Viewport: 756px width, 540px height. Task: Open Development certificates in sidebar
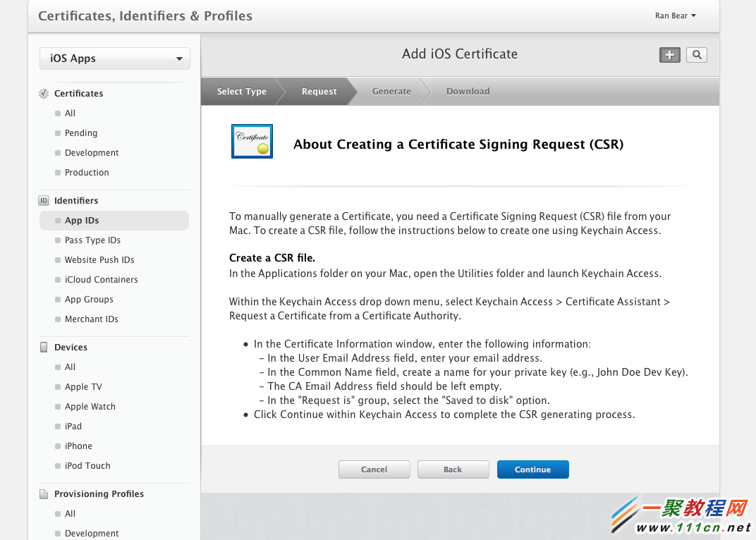click(92, 153)
